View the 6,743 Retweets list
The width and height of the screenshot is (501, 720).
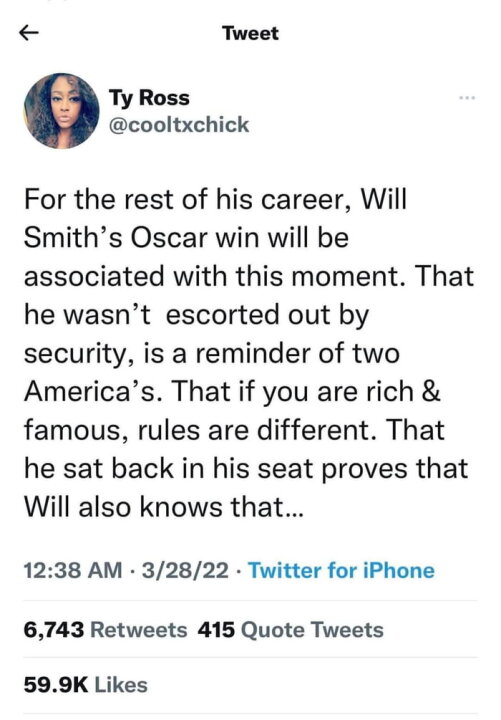105,630
